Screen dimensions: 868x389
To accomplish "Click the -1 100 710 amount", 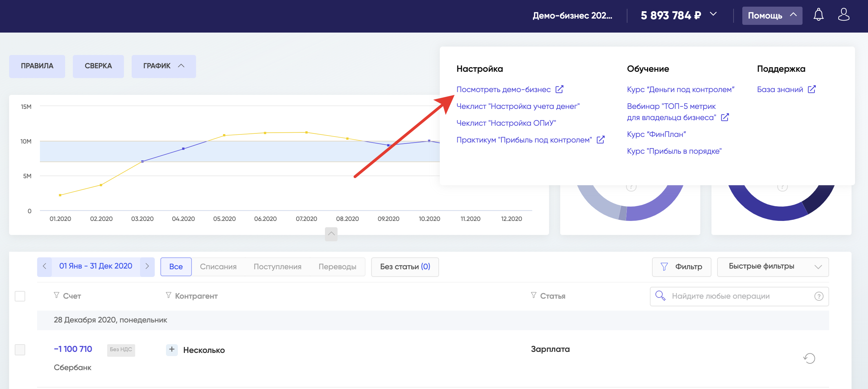I will click(x=73, y=349).
